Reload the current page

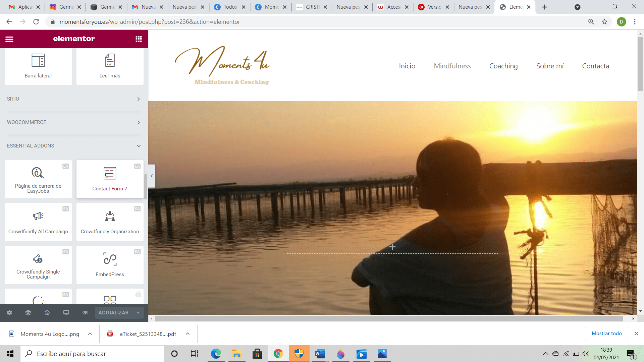coord(36,22)
